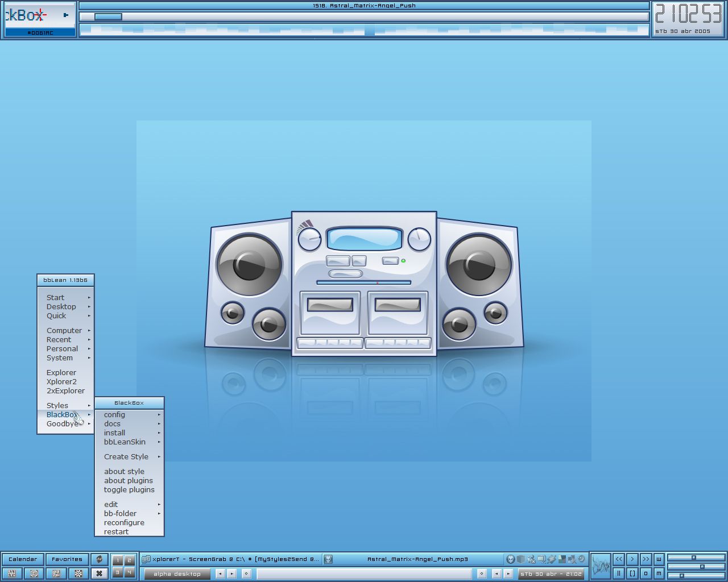The image size is (728, 582).
Task: Open the bb-folder submenu
Action: [129, 513]
